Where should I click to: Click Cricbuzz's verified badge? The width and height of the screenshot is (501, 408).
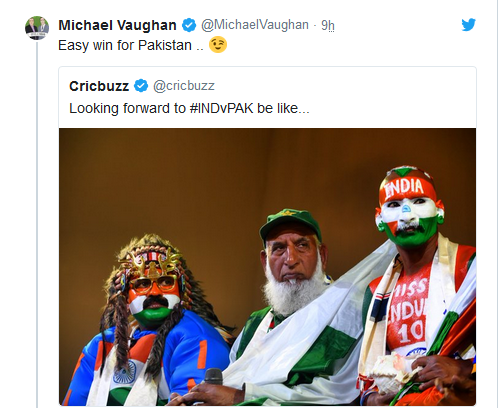[141, 86]
